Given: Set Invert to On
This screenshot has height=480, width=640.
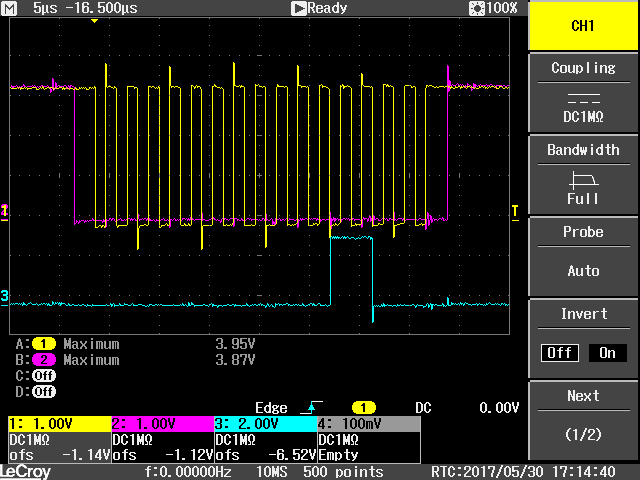Looking at the screenshot, I should pos(607,353).
